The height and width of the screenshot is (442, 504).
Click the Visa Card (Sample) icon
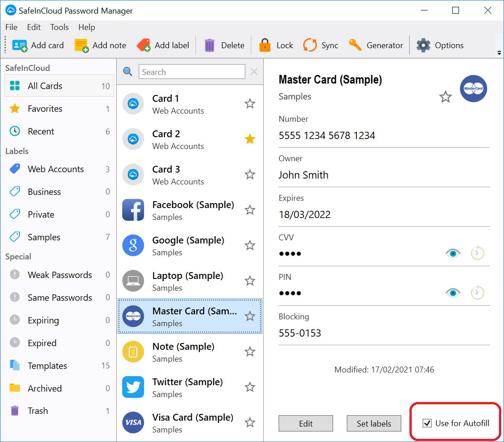coord(133,422)
